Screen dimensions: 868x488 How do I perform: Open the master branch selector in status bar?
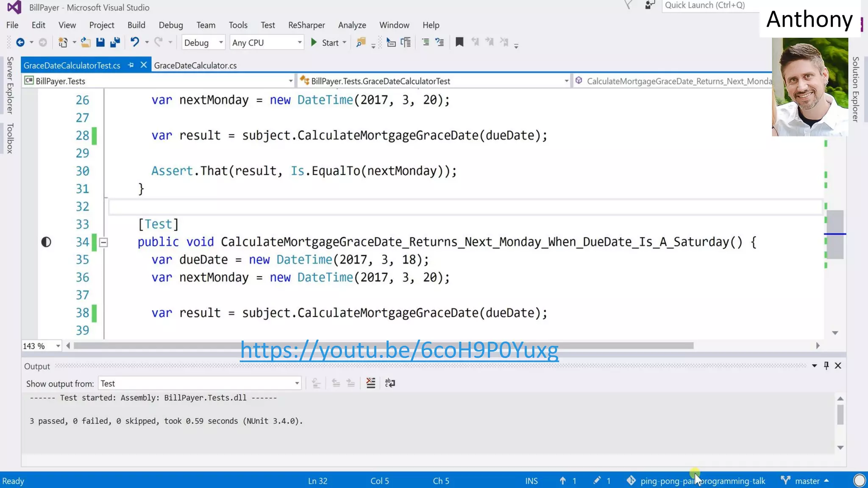pos(807,481)
